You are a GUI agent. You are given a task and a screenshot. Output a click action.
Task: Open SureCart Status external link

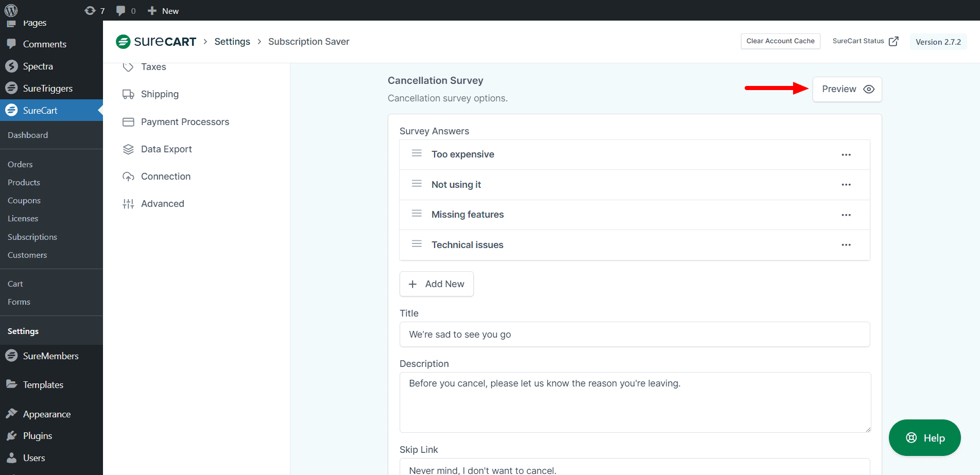tap(865, 41)
